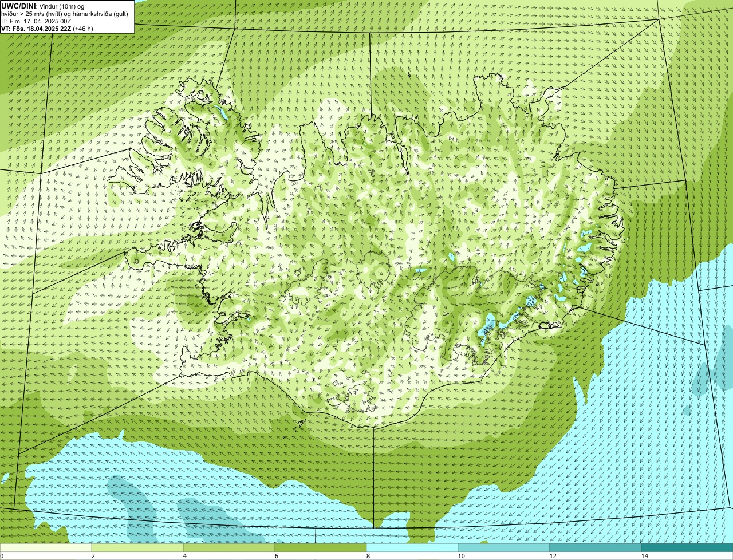Screen dimensions: 733x560
Task: Click the '10' label on the color scale
Action: 461,556
